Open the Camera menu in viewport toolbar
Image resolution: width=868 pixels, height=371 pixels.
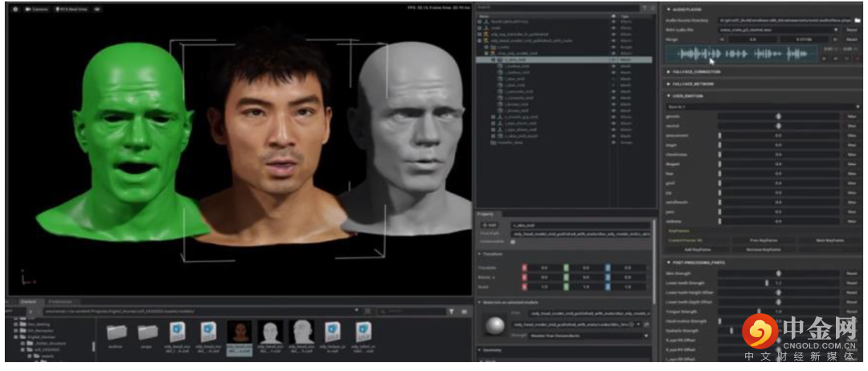pos(37,9)
